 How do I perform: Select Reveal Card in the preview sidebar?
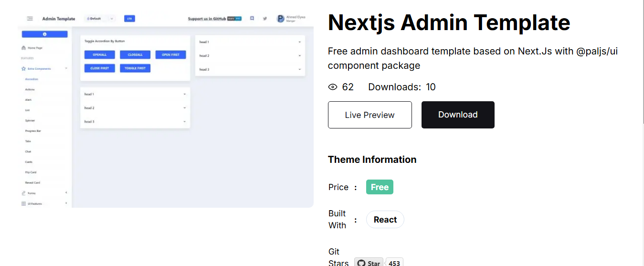click(x=32, y=182)
